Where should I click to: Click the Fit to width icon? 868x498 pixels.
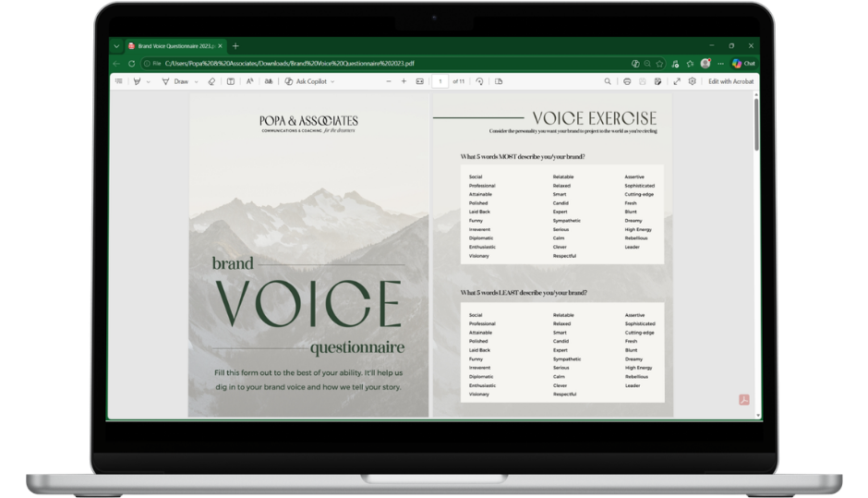[x=420, y=81]
